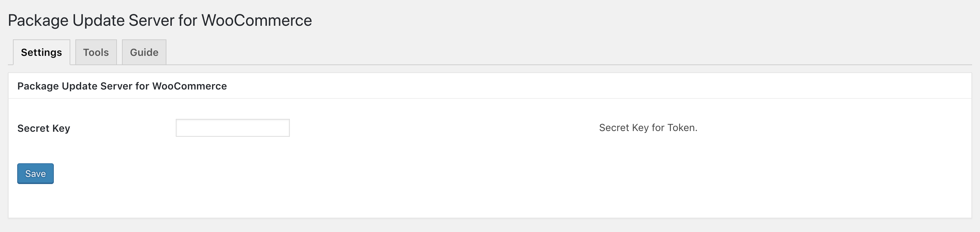Submit the form with Save

click(x=36, y=174)
